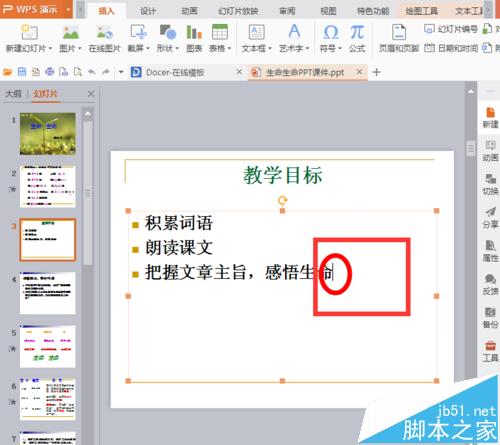Close the slide thumbnail pane

[x=91, y=94]
